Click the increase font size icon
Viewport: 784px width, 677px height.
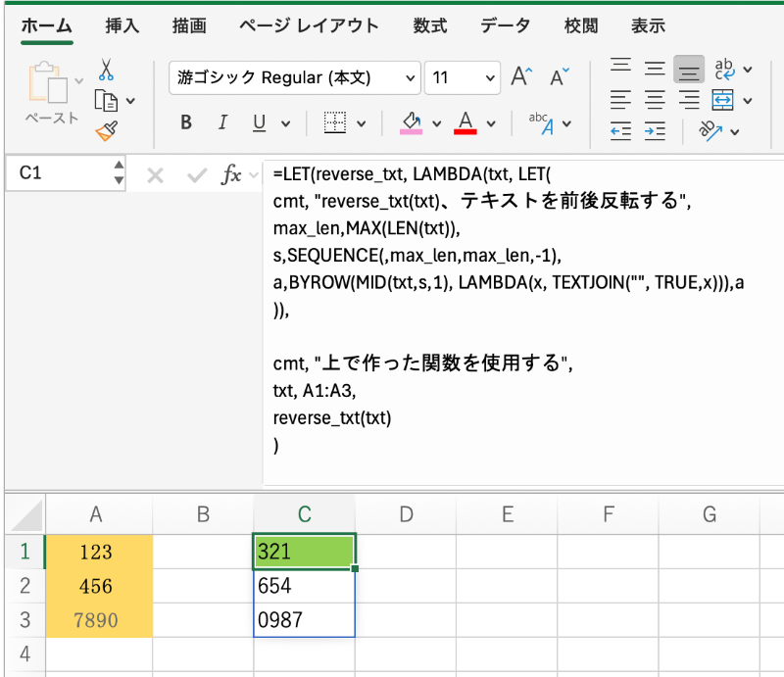click(x=522, y=77)
